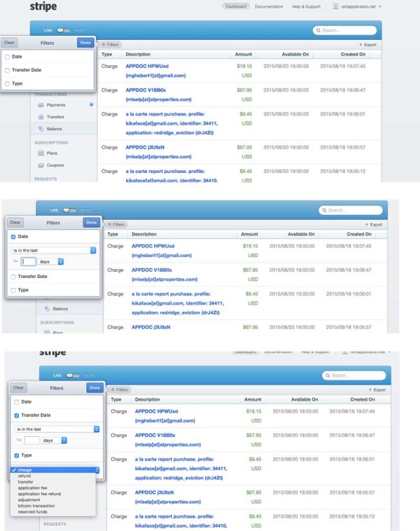Click account avatar icon beside rentapplication.net
Viewport: 420px width, 531px height.
335,6
